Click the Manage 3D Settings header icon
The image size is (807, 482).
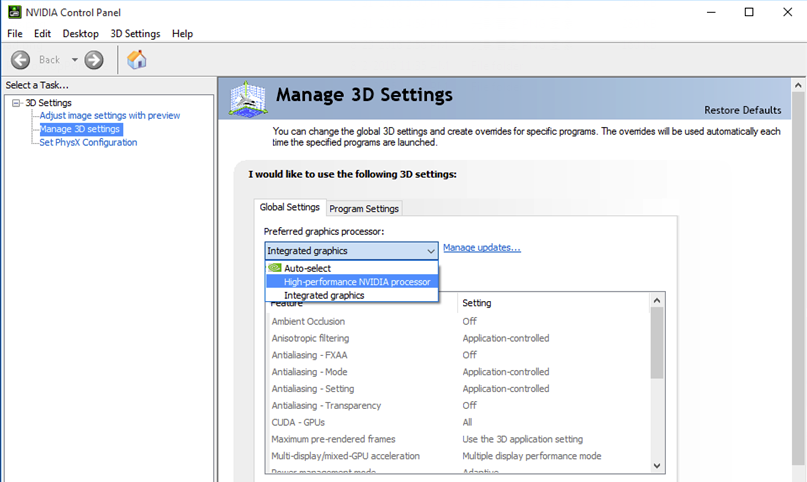[x=248, y=98]
